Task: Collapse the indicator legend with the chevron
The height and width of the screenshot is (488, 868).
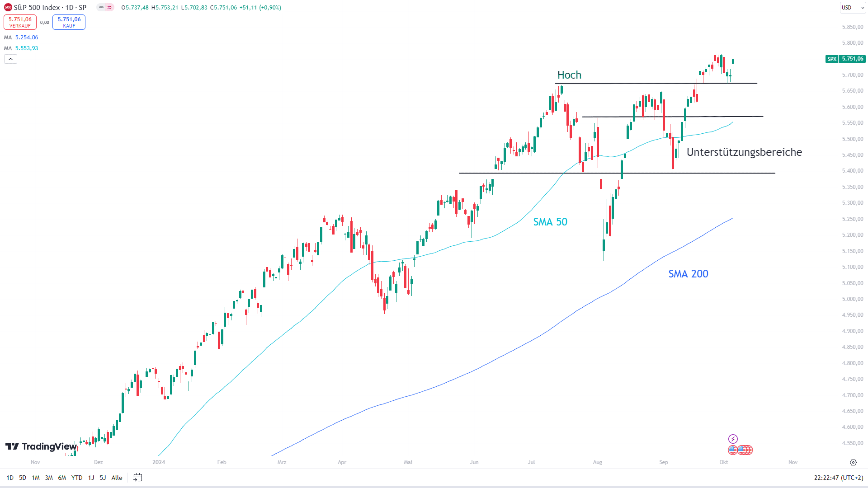Action: pos(10,59)
